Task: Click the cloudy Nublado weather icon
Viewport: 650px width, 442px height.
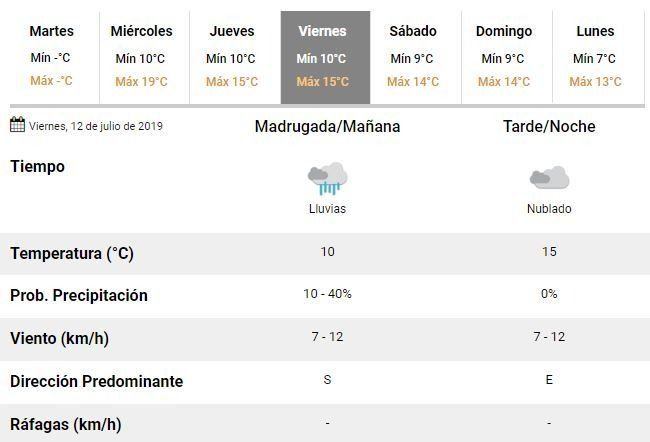Action: point(549,179)
